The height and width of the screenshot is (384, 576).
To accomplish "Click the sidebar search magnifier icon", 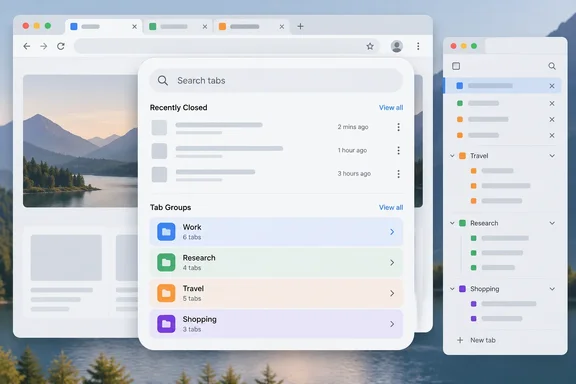I will coord(552,66).
